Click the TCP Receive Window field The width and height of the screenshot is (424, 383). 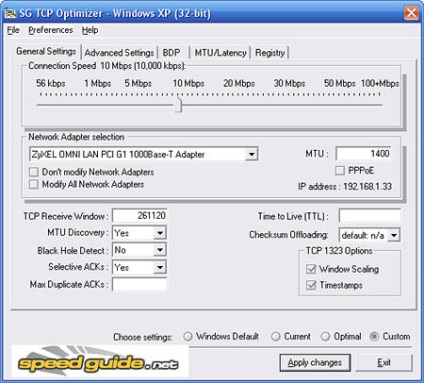(x=140, y=216)
